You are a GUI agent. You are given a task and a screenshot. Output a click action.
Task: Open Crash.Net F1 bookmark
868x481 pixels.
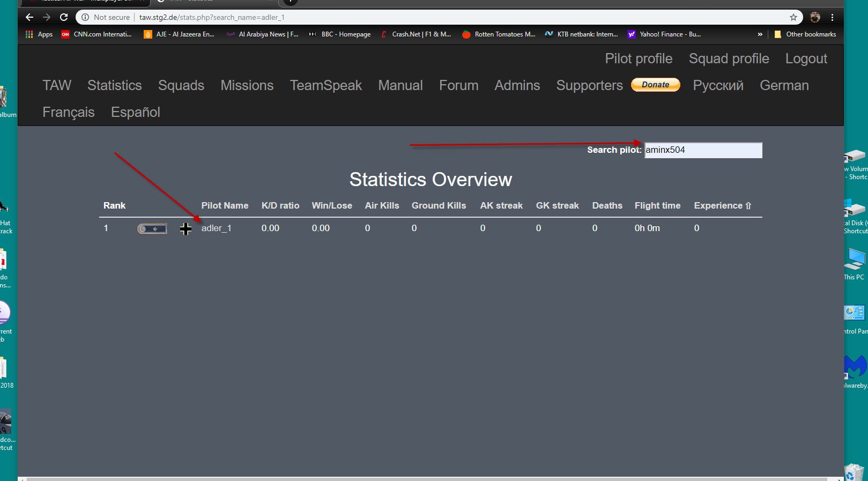[x=416, y=34]
